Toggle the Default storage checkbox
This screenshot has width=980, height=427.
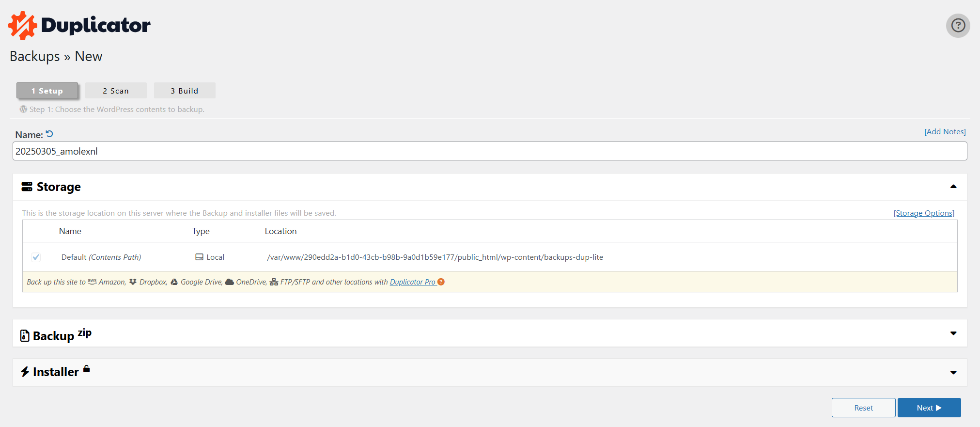point(36,257)
